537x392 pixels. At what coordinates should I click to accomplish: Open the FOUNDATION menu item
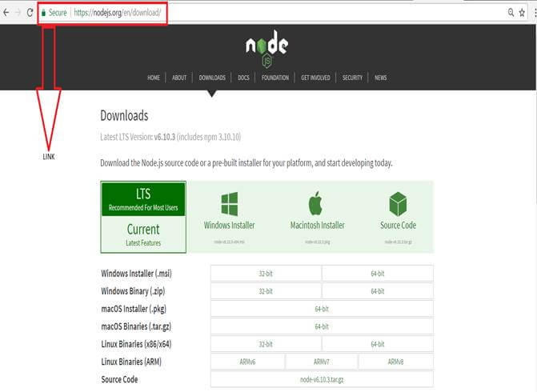275,78
